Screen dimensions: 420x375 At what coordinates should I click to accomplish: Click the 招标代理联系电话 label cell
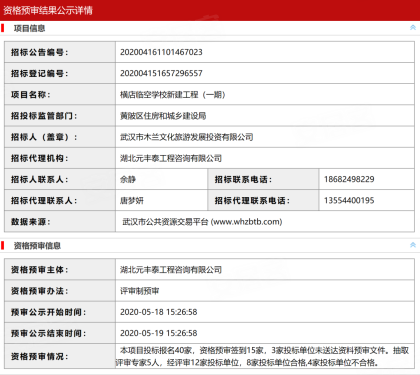click(x=263, y=201)
